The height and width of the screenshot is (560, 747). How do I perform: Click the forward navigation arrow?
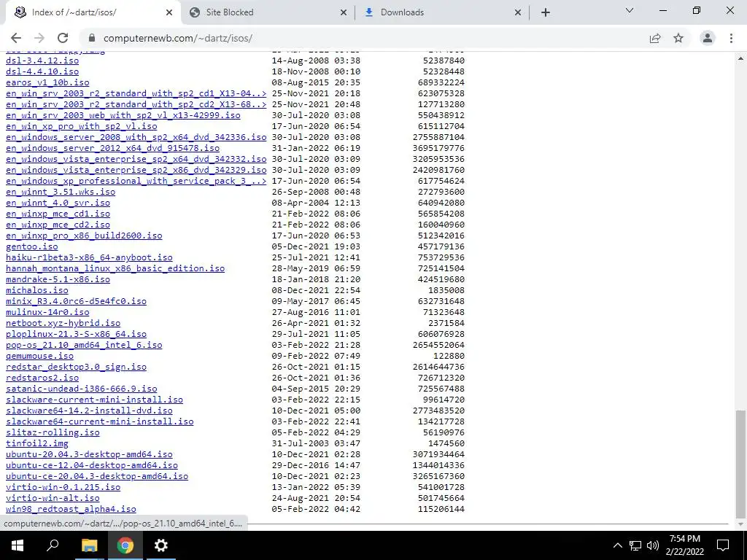[x=39, y=38]
